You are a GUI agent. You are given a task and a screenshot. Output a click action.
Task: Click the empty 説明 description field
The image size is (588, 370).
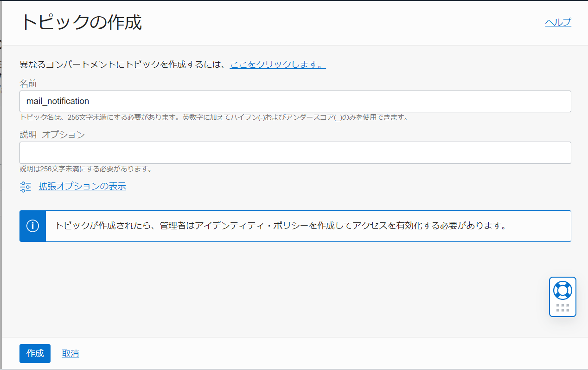tap(295, 153)
